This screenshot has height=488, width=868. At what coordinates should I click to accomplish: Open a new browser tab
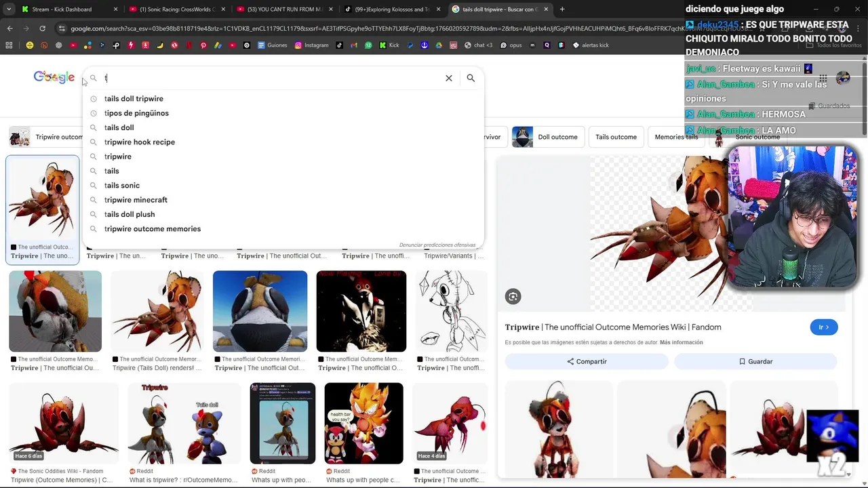point(562,9)
